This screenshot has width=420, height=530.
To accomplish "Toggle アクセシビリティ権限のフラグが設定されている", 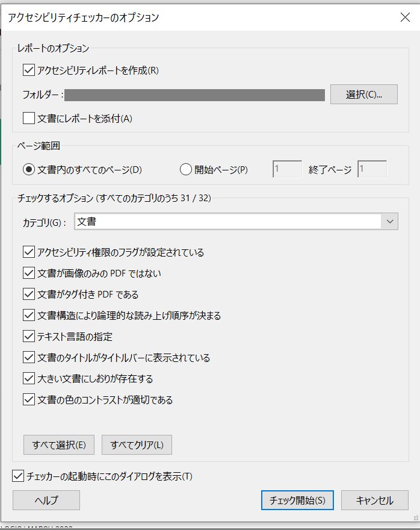I will coord(29,252).
